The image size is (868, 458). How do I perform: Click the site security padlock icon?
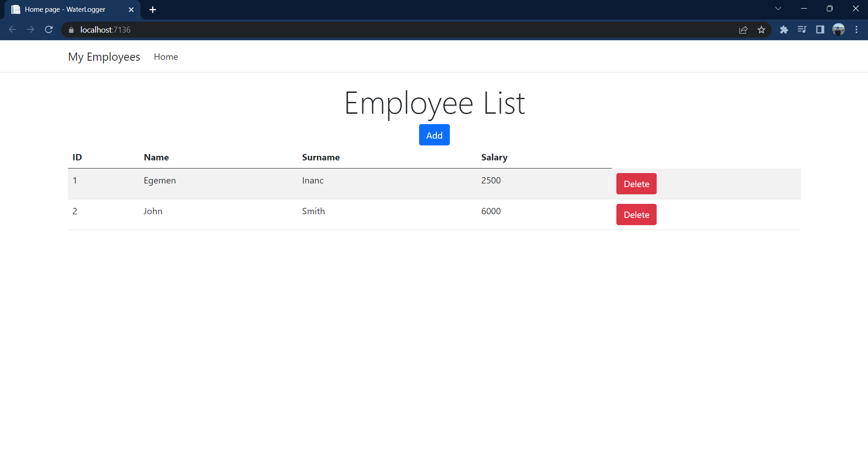(x=71, y=30)
